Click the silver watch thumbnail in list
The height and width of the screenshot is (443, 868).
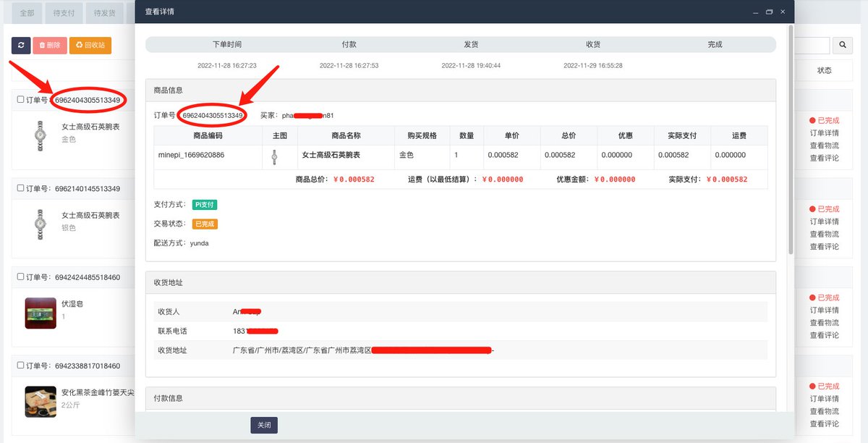(41, 224)
